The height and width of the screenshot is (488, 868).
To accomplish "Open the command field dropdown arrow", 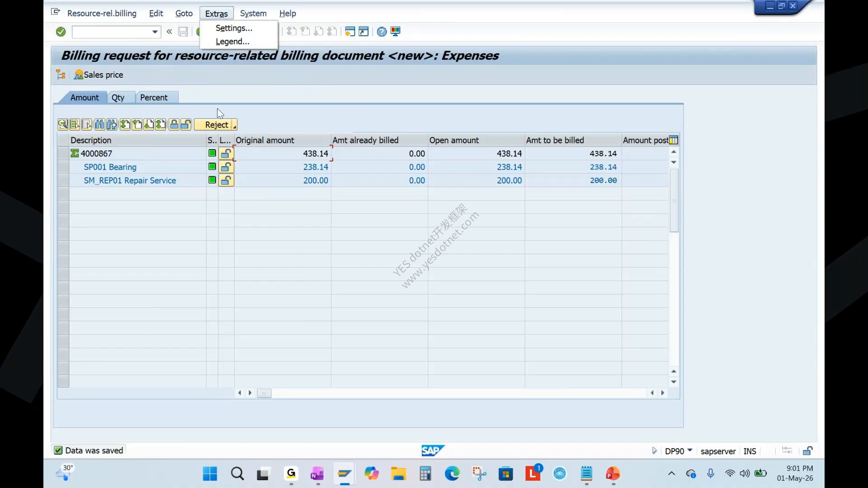I will point(155,32).
